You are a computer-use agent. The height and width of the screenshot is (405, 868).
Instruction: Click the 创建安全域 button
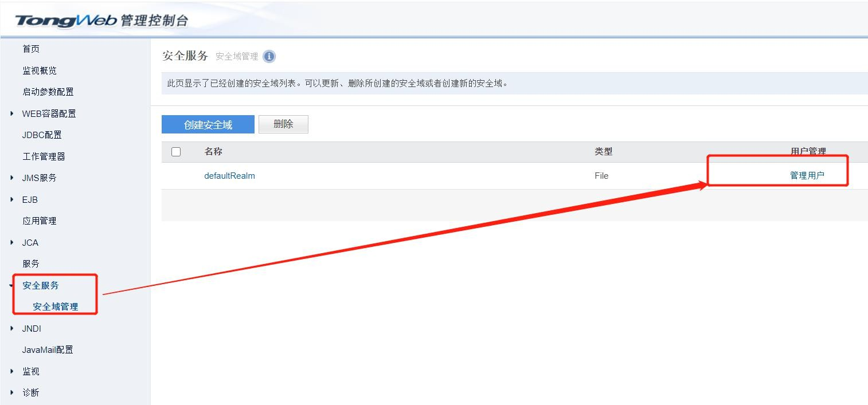[x=208, y=124]
